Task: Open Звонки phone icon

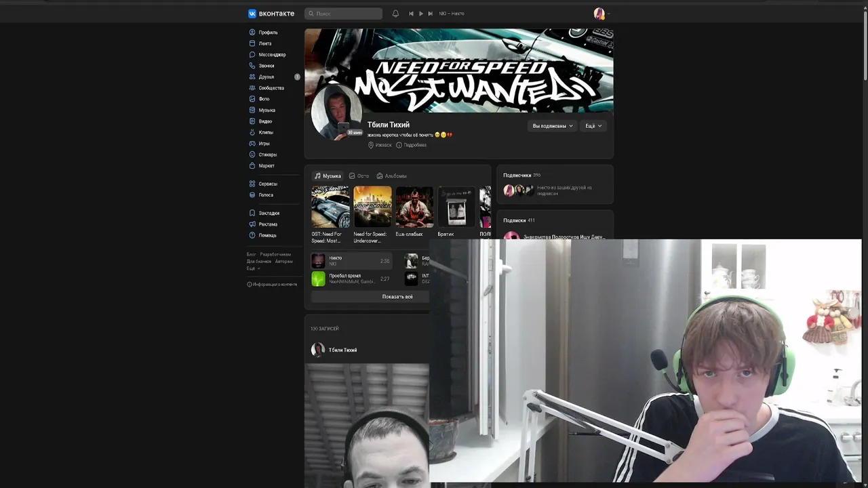Action: [252, 66]
